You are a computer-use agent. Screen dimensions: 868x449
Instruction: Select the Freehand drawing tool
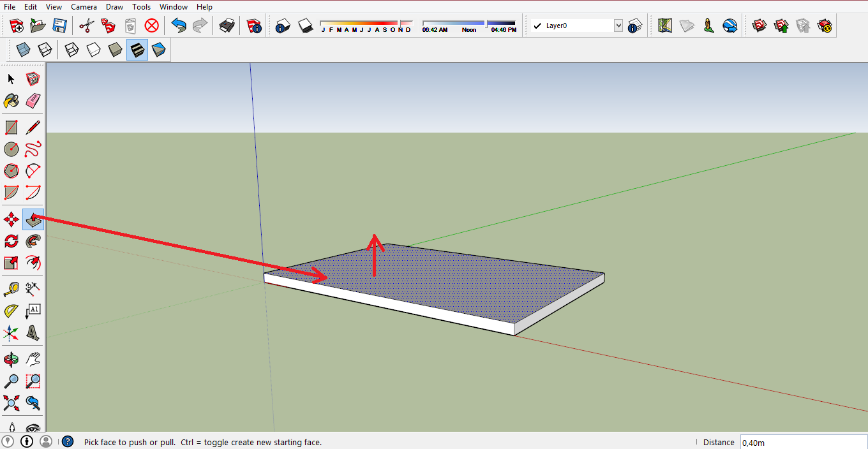click(x=33, y=149)
